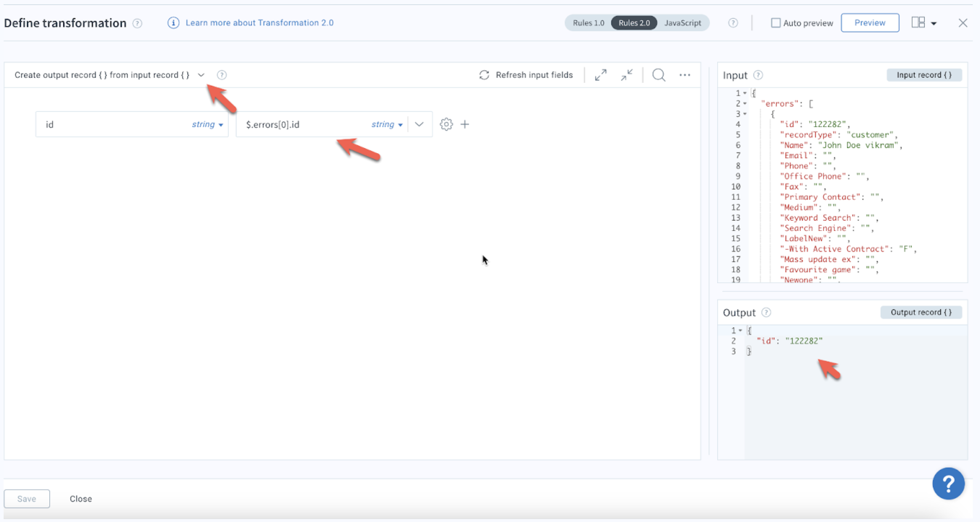Click Learn more about Transformation 2.0
Screen dimensions: 980x522
tap(260, 23)
